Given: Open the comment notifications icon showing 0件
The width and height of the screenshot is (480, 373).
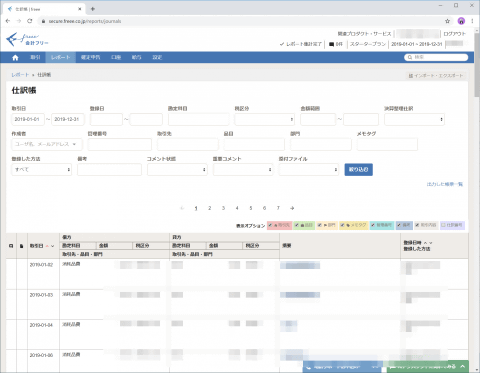Looking at the screenshot, I should point(331,44).
